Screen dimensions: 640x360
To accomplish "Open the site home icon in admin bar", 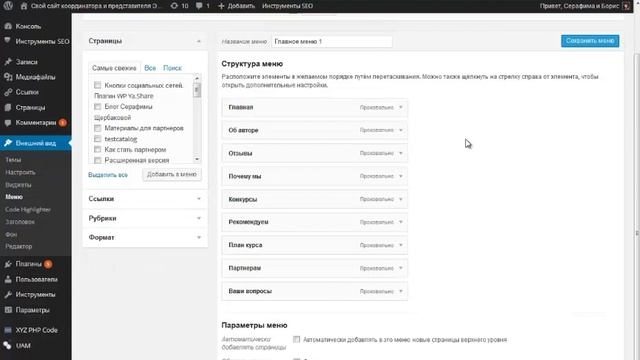I will (x=24, y=6).
